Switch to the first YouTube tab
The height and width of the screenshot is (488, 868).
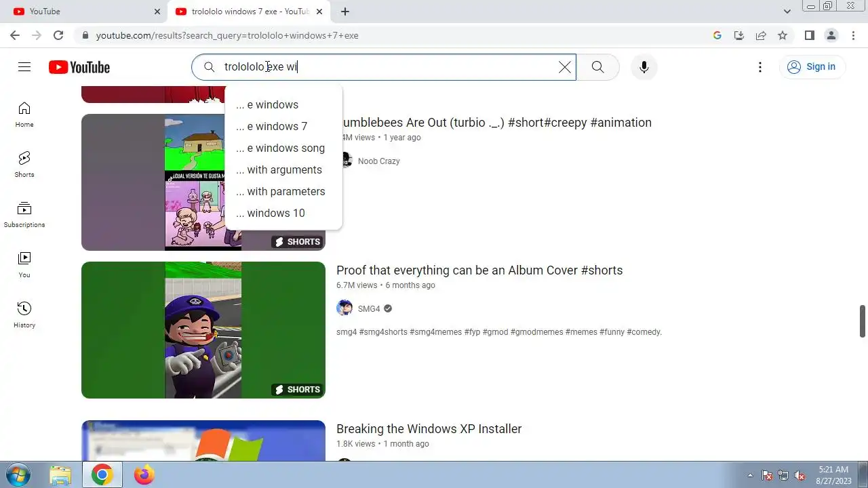pyautogui.click(x=85, y=12)
